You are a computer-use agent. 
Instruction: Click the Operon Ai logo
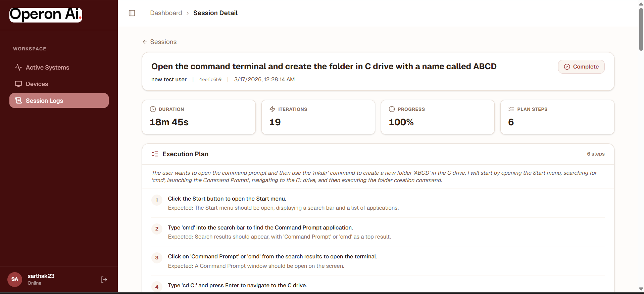[x=46, y=15]
